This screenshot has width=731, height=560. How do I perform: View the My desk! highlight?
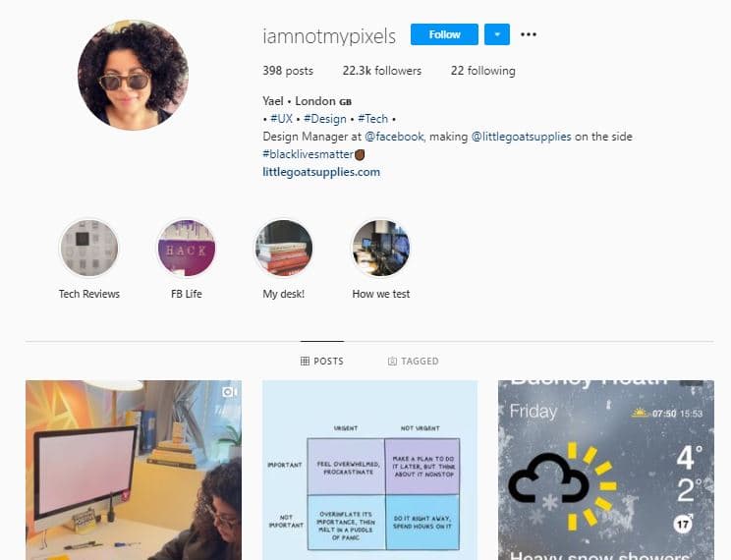283,248
